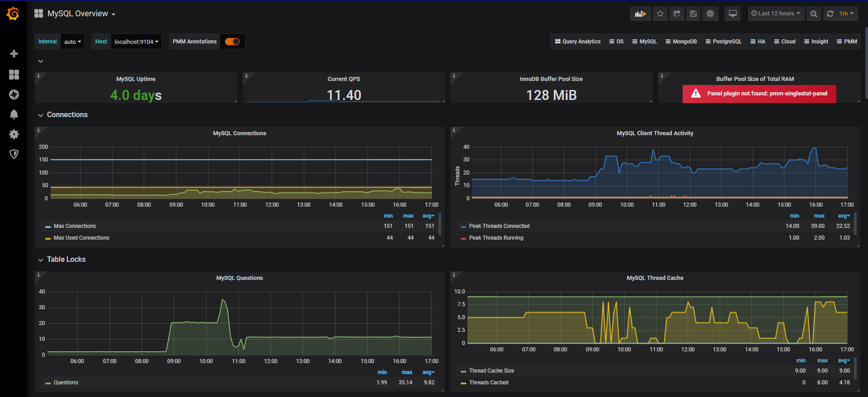This screenshot has width=868, height=397.
Task: Click the page vertical scrollbar
Action: coord(866,63)
